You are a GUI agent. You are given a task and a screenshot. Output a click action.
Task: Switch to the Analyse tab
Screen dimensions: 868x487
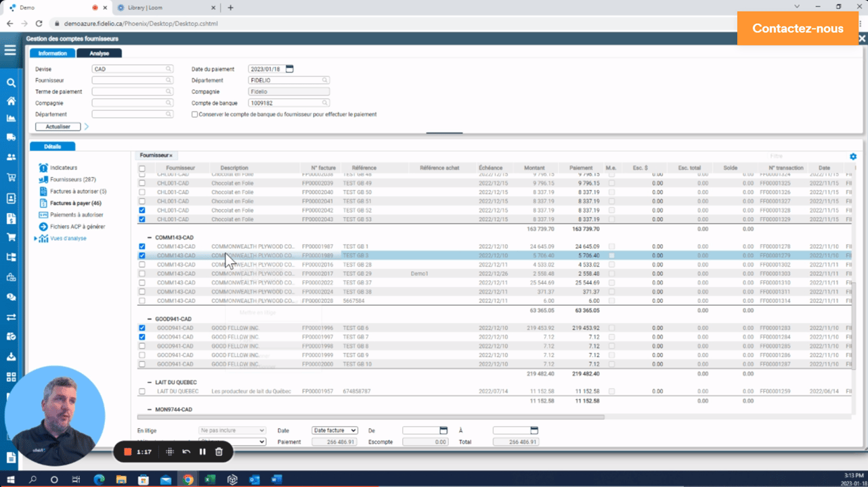click(x=99, y=53)
